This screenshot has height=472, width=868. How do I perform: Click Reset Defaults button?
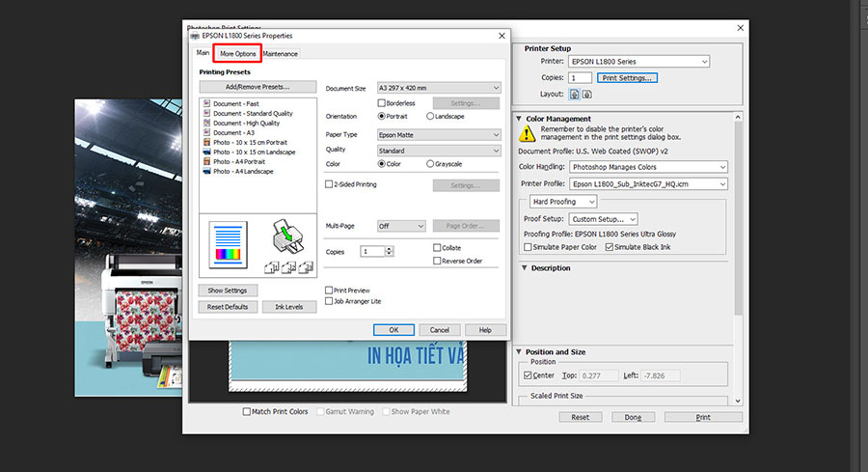tap(228, 307)
